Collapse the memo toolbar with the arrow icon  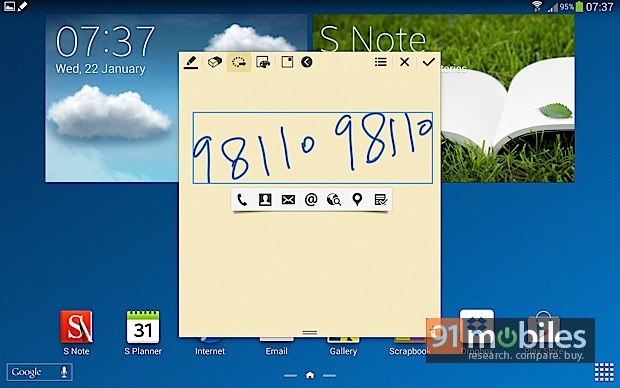(306, 62)
